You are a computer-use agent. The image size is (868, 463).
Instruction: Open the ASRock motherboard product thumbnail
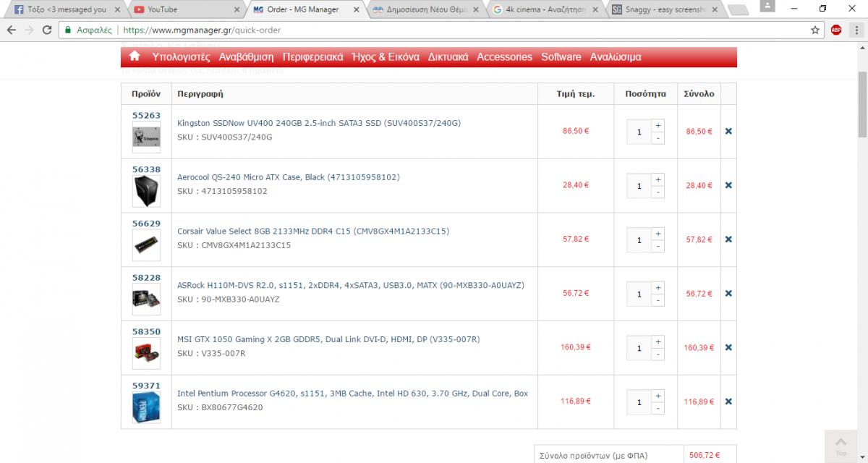click(146, 299)
